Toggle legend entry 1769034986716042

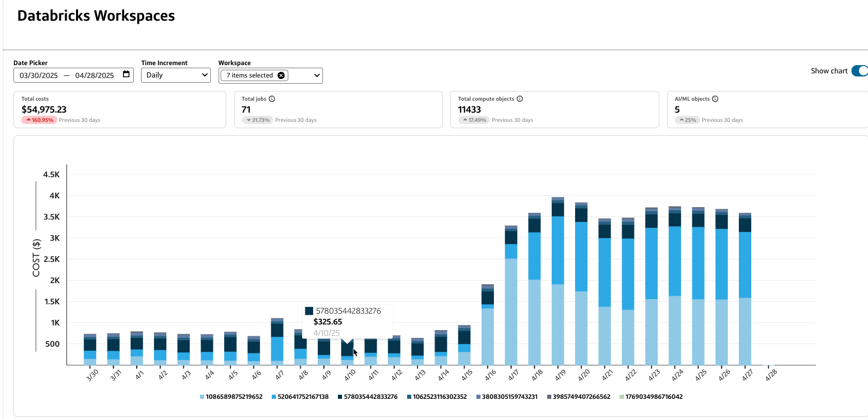coord(651,397)
